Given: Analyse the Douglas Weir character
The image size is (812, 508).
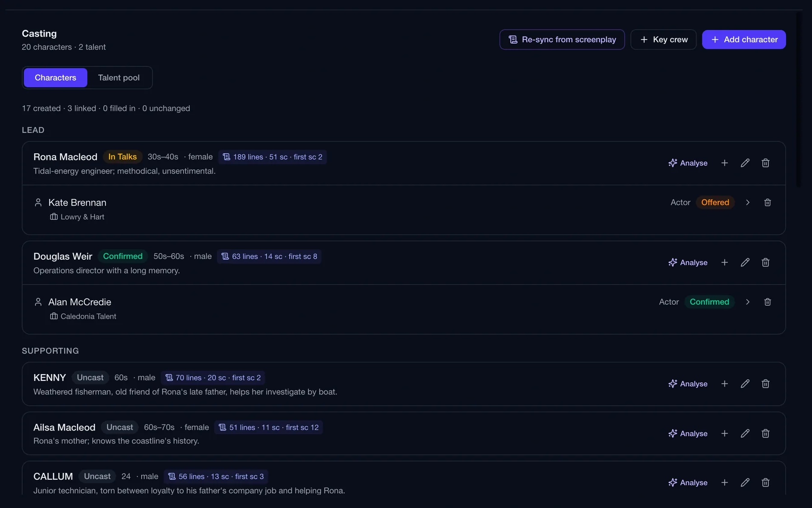Looking at the screenshot, I should pos(688,262).
